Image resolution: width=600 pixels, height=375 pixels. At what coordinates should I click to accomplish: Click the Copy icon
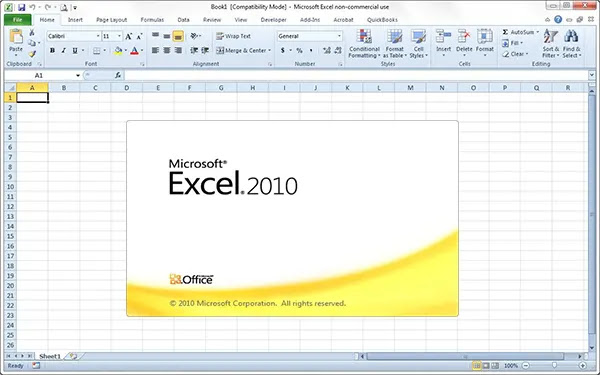[32, 43]
